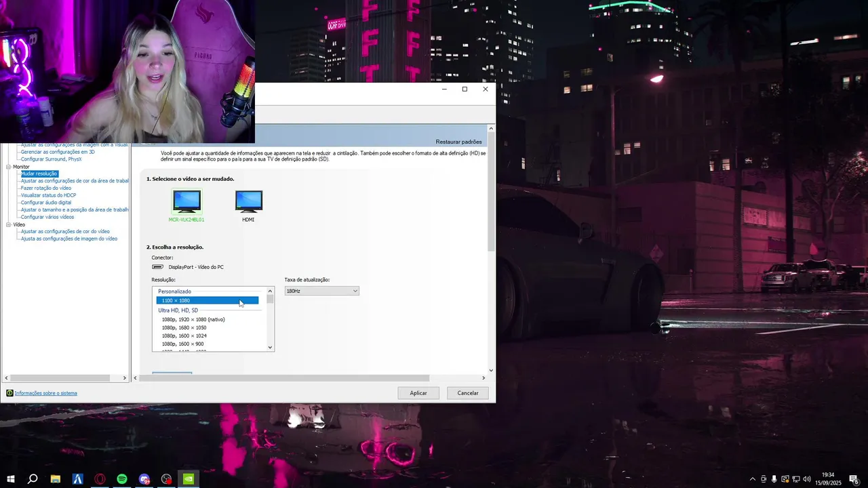Click the tray icon with the orange badge
868x488 pixels.
786,479
